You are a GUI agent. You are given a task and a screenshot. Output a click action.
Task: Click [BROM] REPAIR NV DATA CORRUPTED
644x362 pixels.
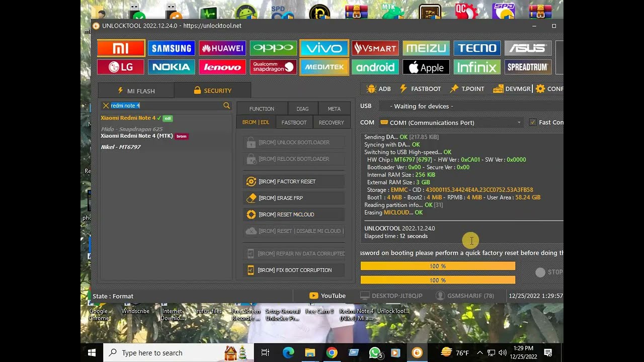pos(294,254)
